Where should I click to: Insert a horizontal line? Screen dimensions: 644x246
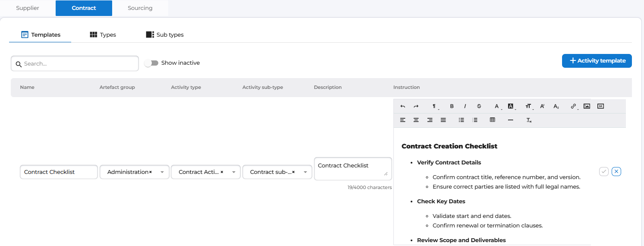click(511, 120)
